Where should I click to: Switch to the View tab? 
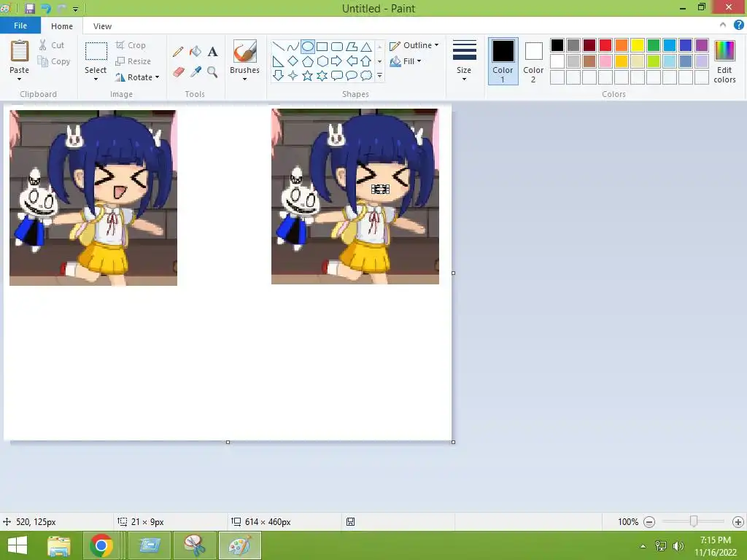(x=102, y=26)
